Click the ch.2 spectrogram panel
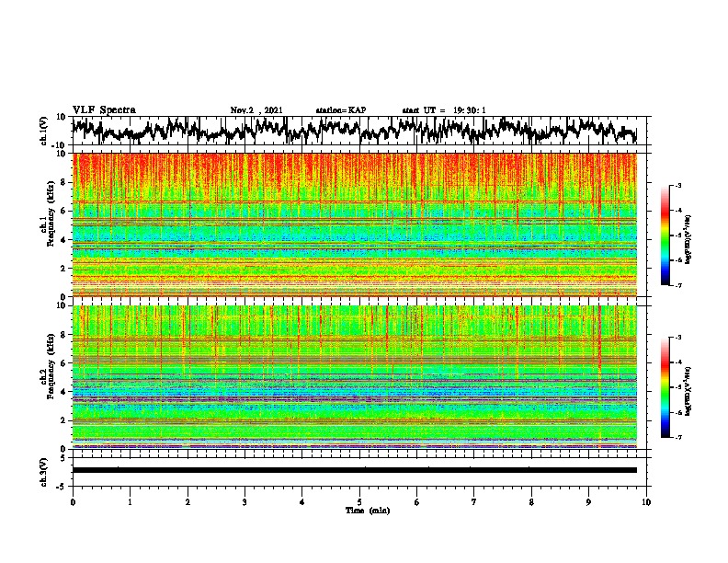The height and width of the screenshot is (563, 728). click(354, 377)
